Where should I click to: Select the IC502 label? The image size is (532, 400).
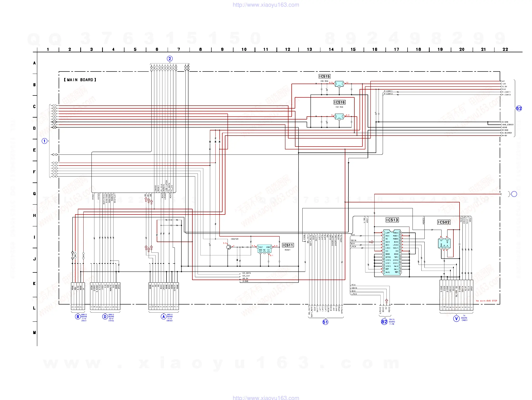click(x=443, y=222)
